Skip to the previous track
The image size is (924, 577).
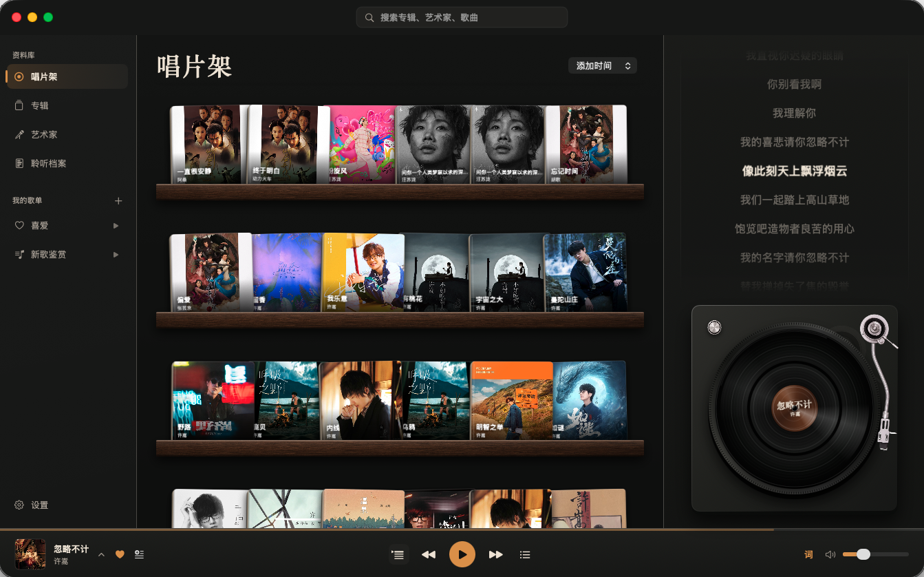(429, 554)
